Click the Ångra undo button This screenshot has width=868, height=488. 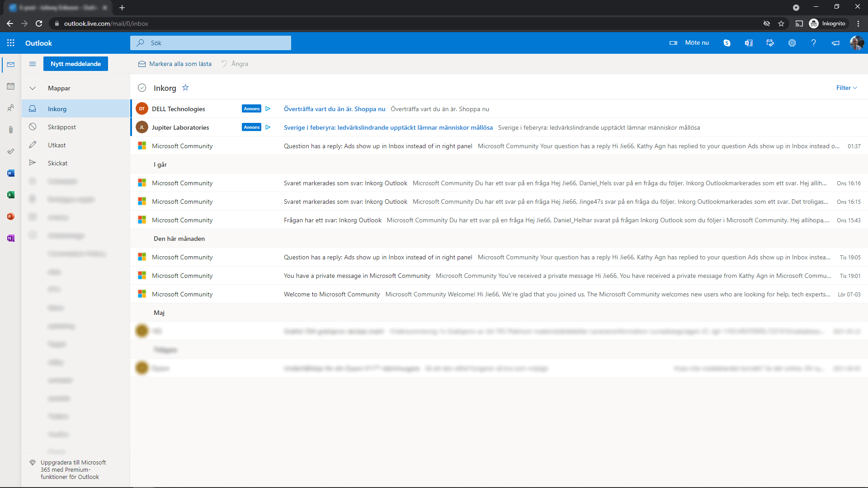pos(235,64)
